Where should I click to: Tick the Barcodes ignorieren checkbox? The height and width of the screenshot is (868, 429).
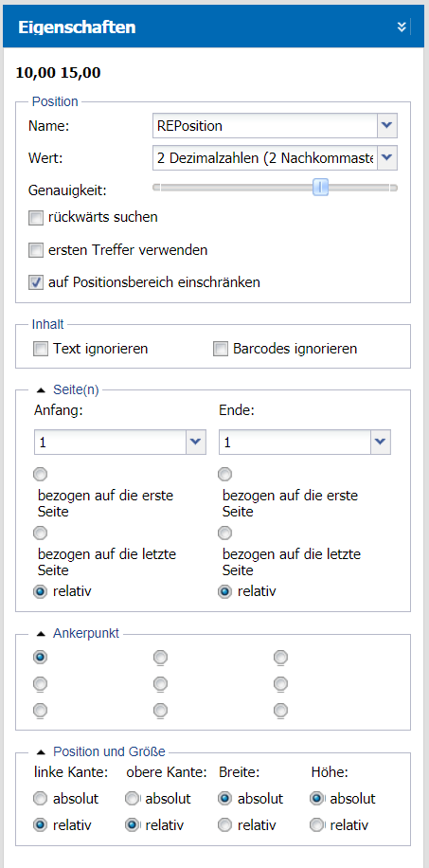(221, 350)
